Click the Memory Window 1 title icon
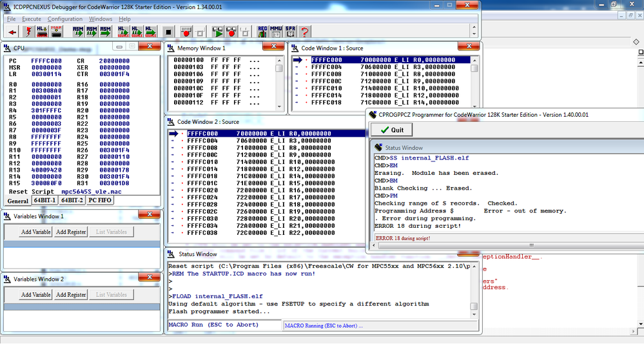Screen dimensions: 644x344 tap(171, 48)
